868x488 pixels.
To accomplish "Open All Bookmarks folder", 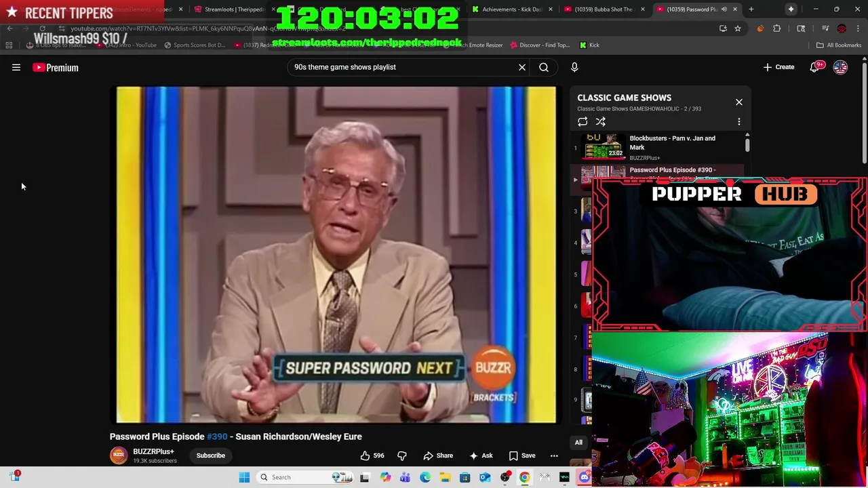I will pos(839,45).
